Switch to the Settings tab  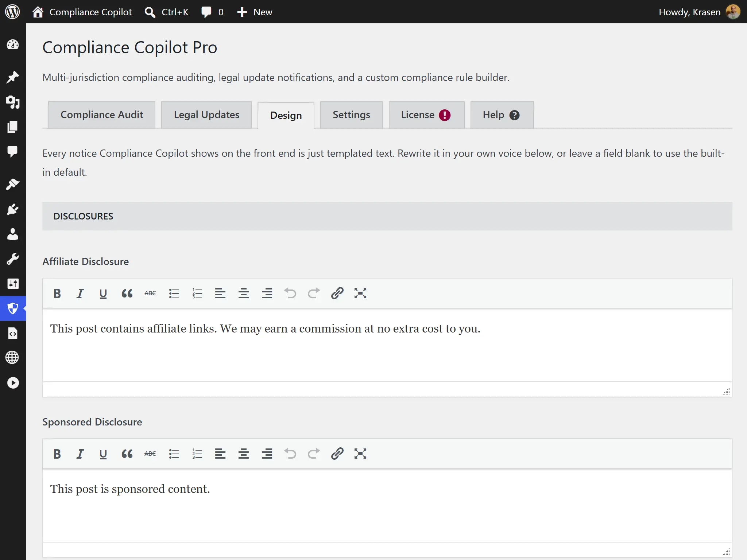pos(351,115)
